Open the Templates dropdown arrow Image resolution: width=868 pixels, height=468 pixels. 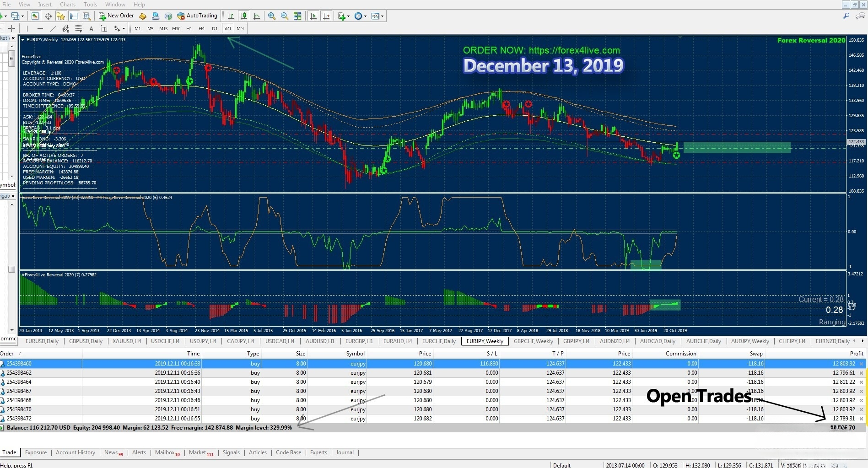coord(382,16)
